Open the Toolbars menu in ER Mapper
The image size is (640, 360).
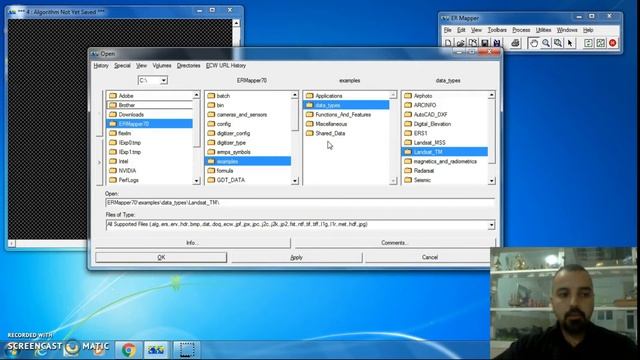tap(497, 30)
